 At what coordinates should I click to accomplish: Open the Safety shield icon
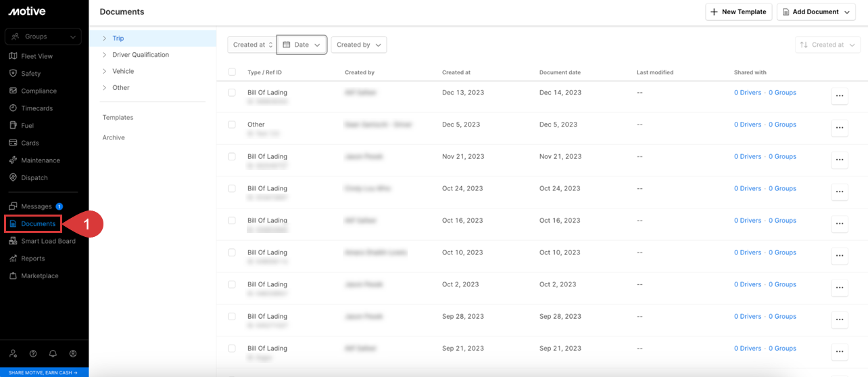(x=13, y=73)
